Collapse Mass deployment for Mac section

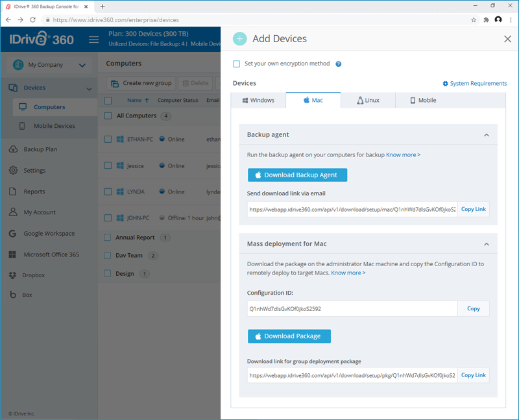pyautogui.click(x=486, y=243)
